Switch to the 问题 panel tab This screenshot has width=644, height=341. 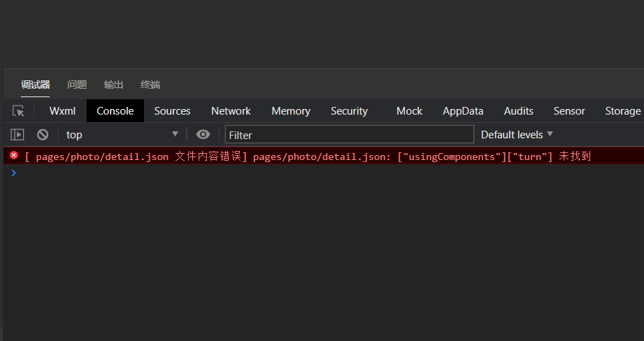(77, 85)
